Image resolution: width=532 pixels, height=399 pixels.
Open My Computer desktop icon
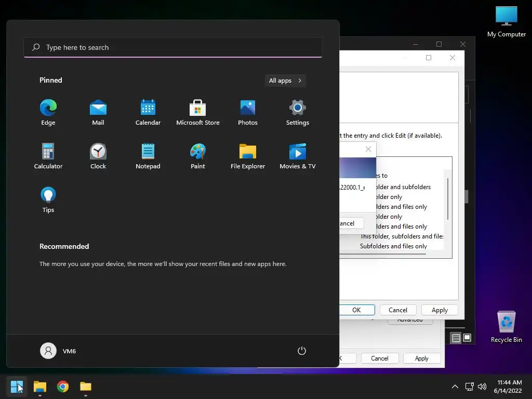point(506,22)
